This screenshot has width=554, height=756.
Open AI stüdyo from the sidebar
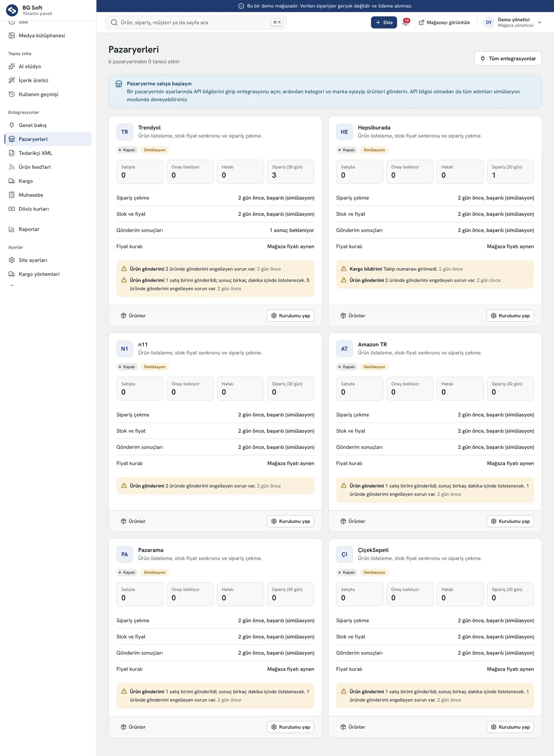48,66
